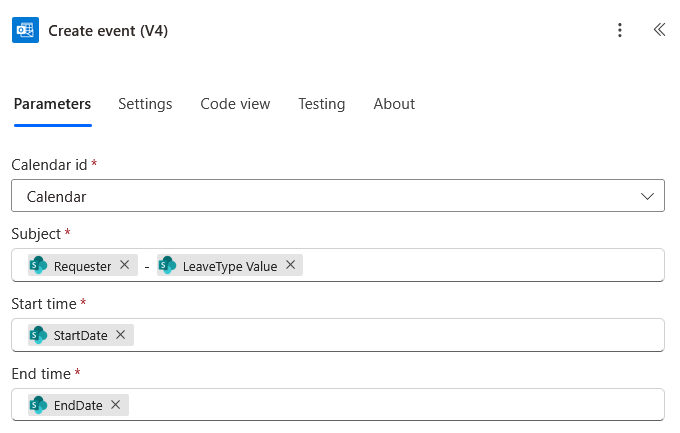Click the Calendar id dropdown chevron arrow
The image size is (680, 433).
click(647, 196)
